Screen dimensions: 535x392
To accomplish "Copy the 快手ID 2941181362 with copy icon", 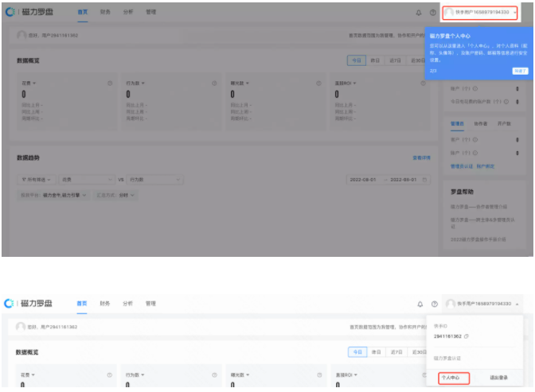I will (467, 336).
